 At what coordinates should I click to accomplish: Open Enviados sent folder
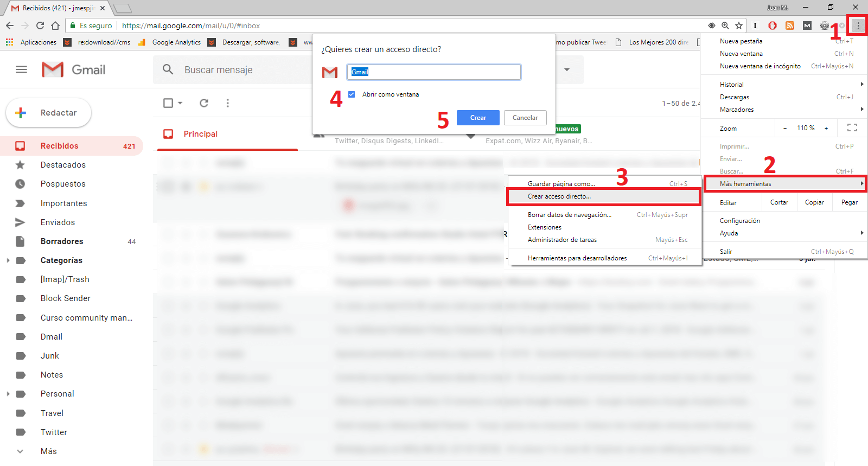coord(58,222)
